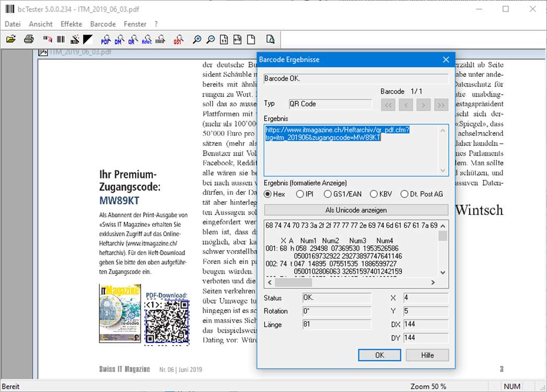Click the document icon of ITM_2019_06_03.pdf child window

pos(43,52)
